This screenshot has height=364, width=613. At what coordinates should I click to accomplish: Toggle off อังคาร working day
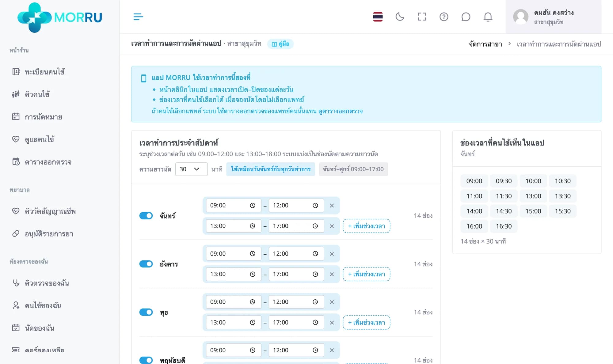coord(146,264)
